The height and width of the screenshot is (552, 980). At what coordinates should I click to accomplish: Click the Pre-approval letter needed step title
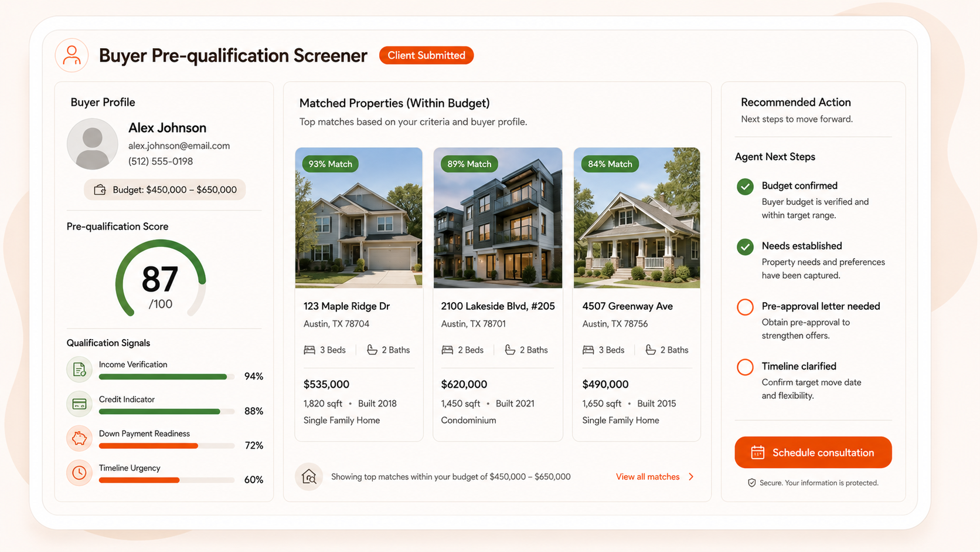tap(821, 306)
